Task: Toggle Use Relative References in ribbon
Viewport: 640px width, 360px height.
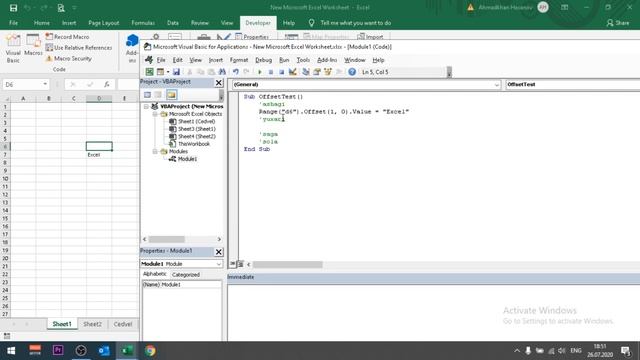Action: point(79,48)
